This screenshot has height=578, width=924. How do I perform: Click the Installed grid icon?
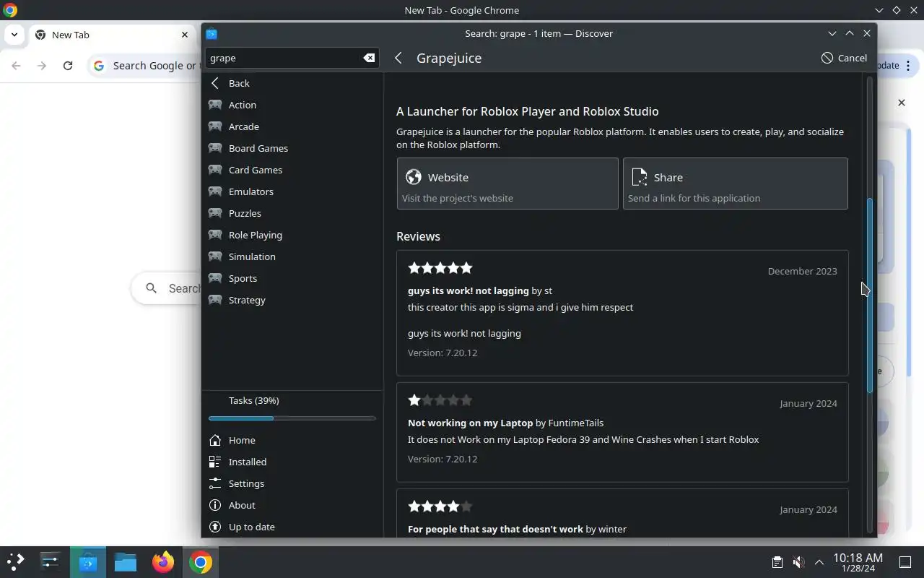pos(214,462)
